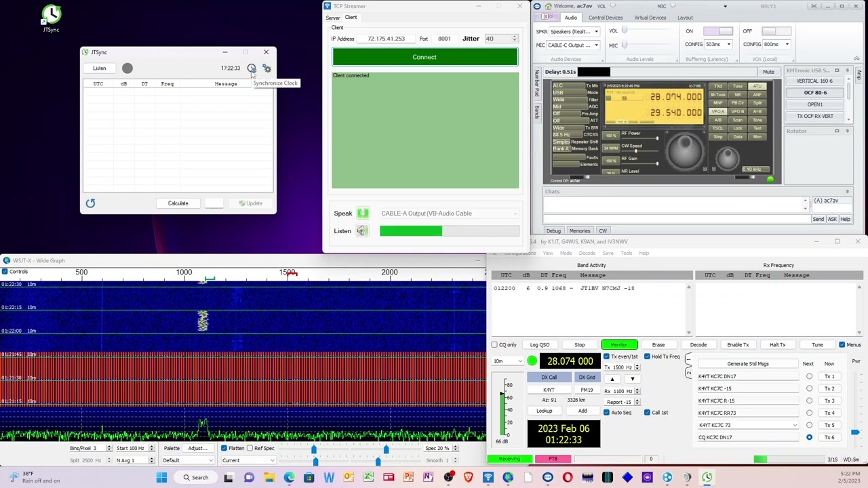Click the Mute button in remote radio window
The width and height of the screenshot is (868, 488).
pos(768,72)
